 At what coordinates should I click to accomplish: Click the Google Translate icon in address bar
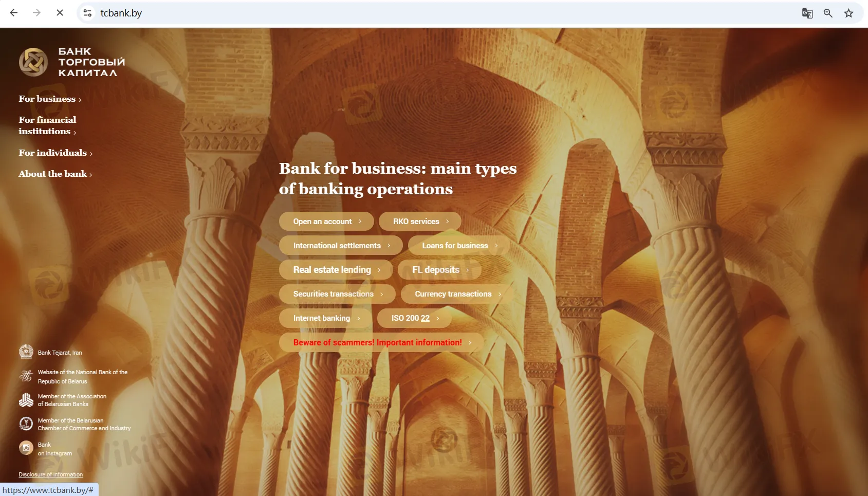[807, 13]
